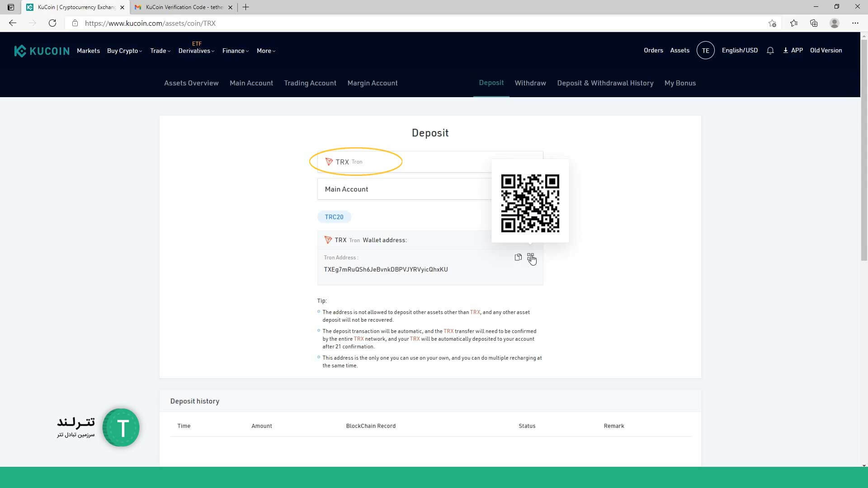
Task: Copy the Tron wallet address icon
Action: coord(518,257)
